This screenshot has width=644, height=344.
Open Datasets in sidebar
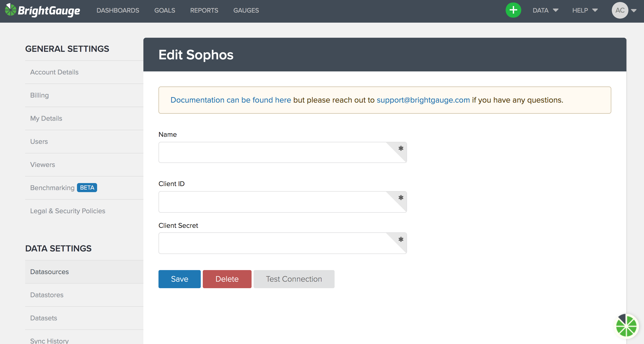point(84,318)
